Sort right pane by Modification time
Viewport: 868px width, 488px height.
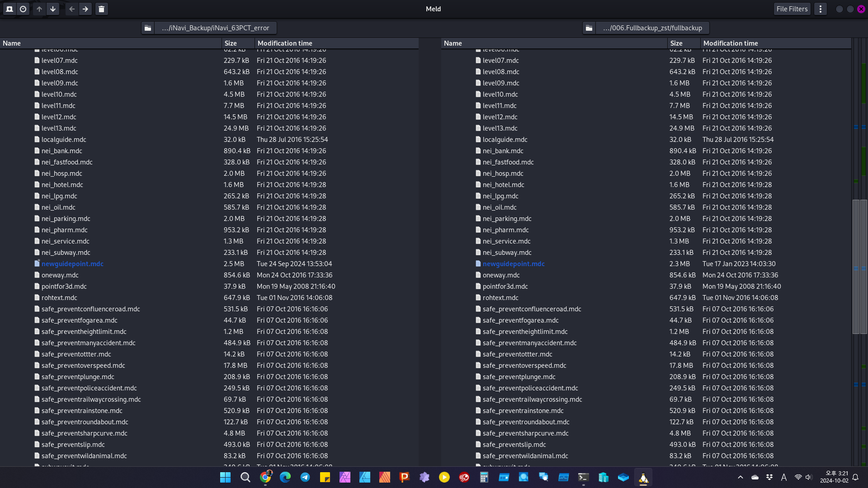point(730,43)
